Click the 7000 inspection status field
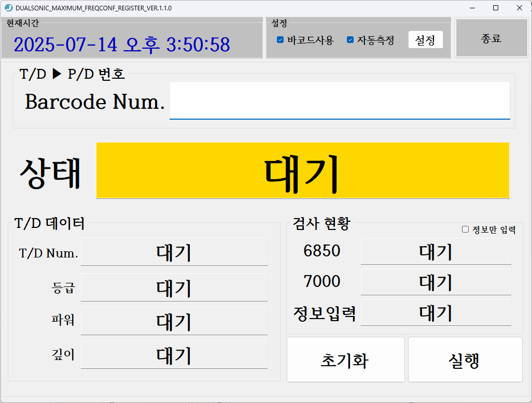The height and width of the screenshot is (403, 532). 436,282
